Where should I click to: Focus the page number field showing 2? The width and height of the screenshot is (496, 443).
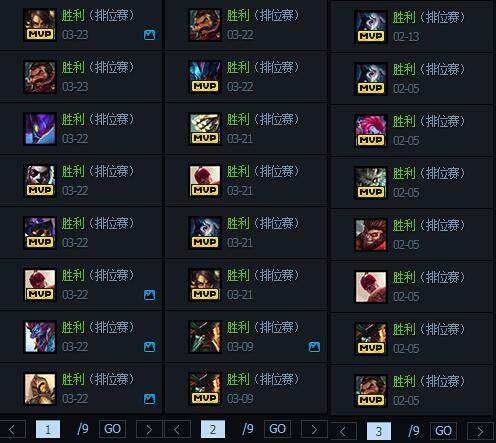point(213,429)
